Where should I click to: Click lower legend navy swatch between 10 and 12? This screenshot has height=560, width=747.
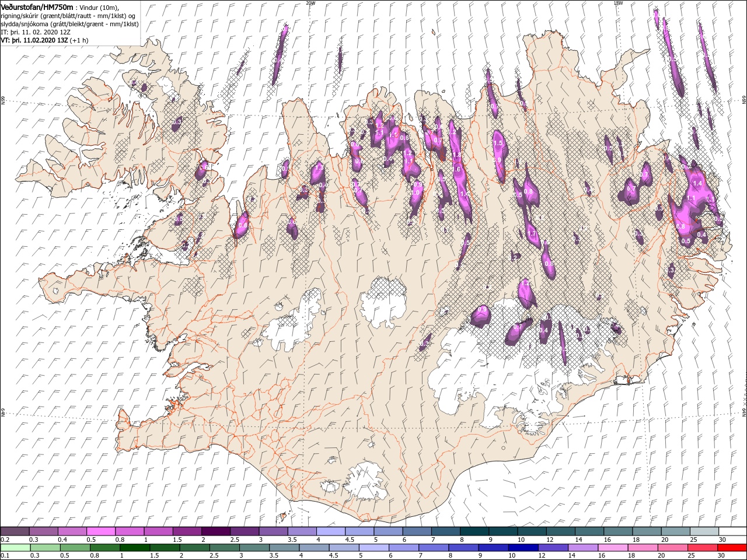click(523, 548)
